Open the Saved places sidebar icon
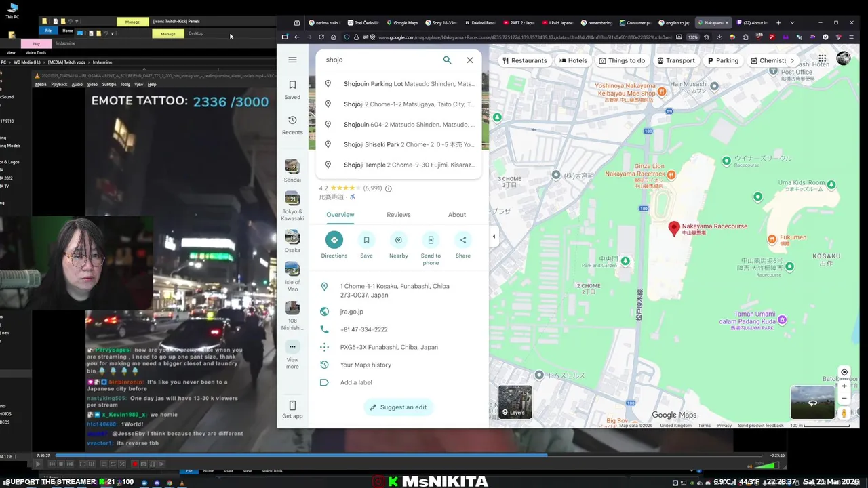The height and width of the screenshot is (488, 868). (292, 89)
